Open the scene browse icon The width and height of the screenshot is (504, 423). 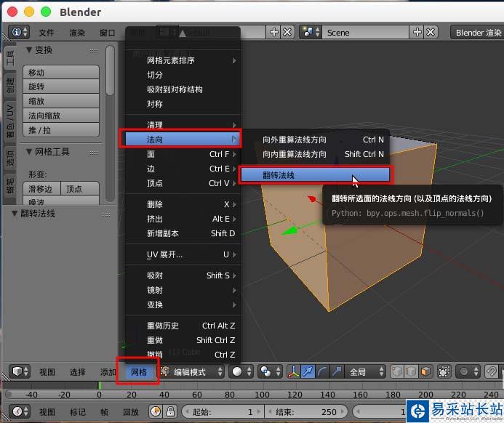click(x=311, y=32)
